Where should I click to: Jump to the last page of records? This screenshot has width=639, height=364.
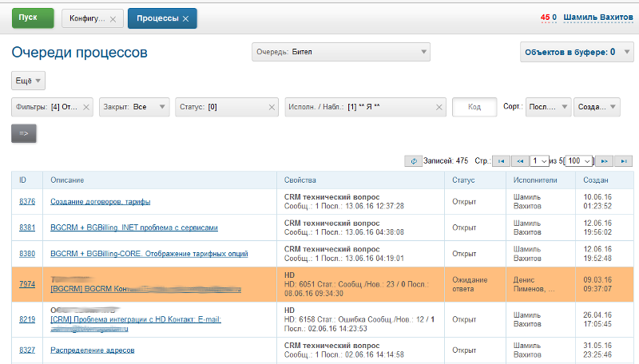[625, 160]
